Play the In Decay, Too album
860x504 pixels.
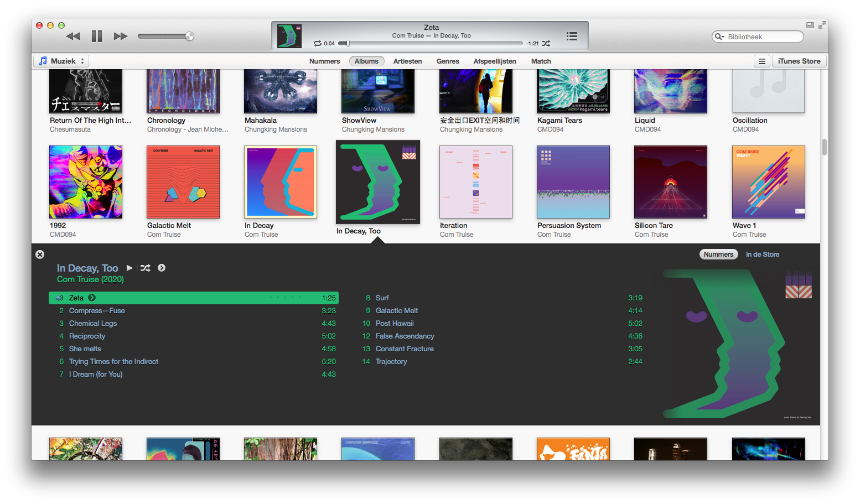click(129, 268)
